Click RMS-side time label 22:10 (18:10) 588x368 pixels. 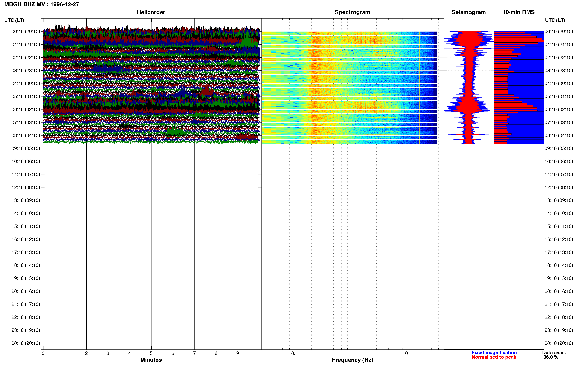click(x=559, y=317)
